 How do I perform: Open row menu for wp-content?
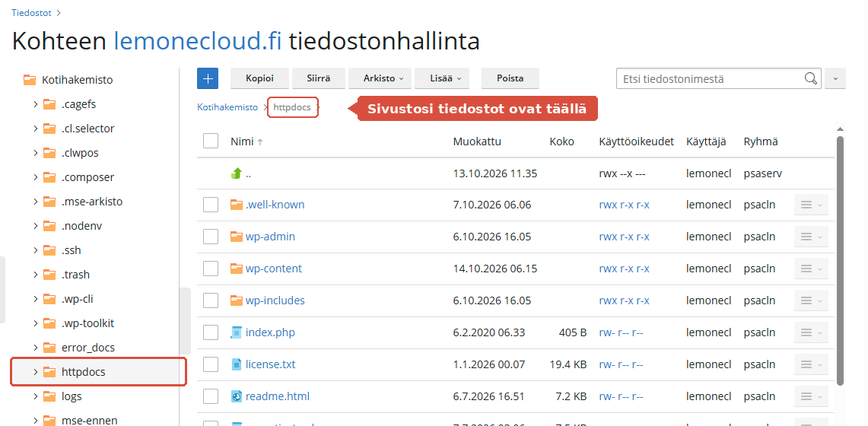[811, 269]
